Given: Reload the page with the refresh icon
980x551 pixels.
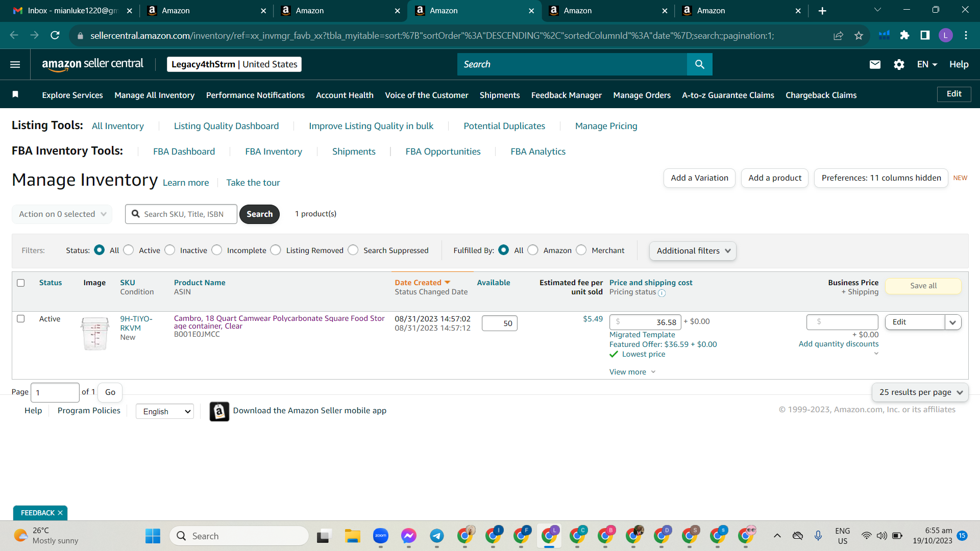Looking at the screenshot, I should pos(55,35).
